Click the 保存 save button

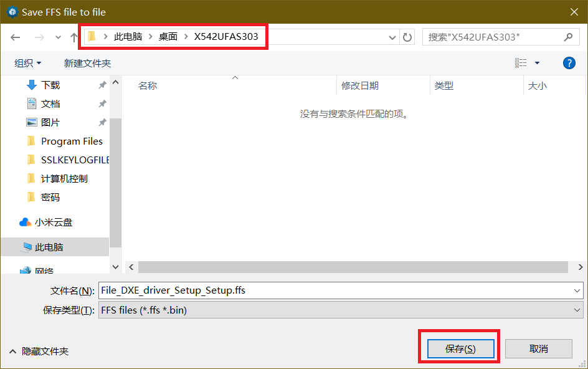pyautogui.click(x=460, y=349)
